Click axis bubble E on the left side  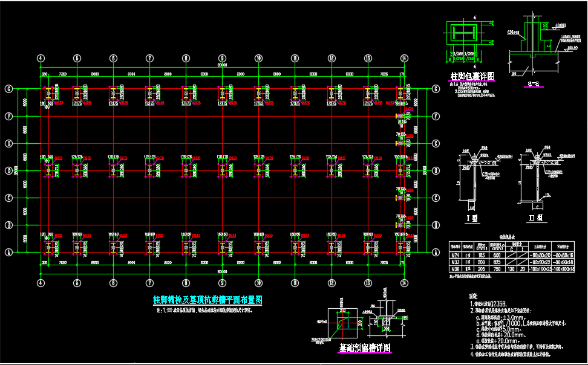pyautogui.click(x=8, y=144)
